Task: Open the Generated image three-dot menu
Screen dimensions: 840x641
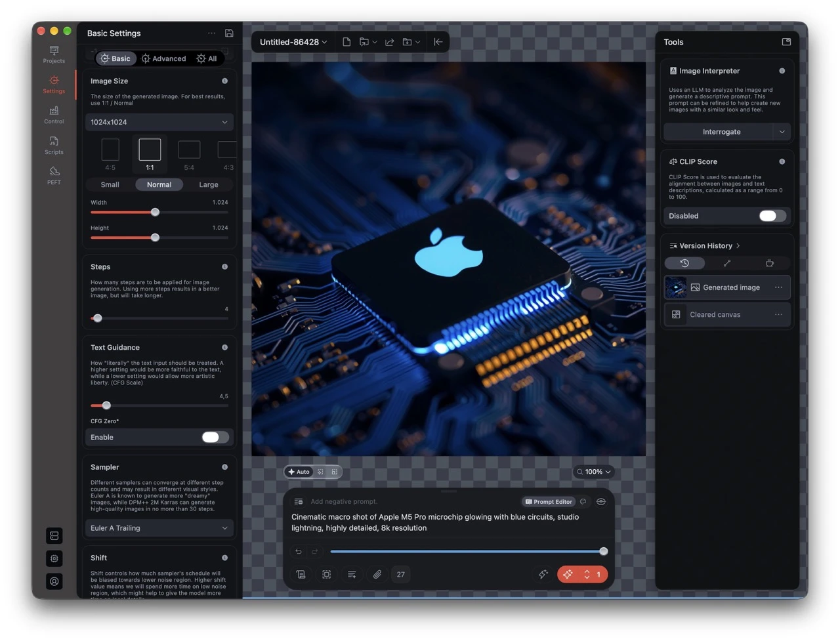Action: pos(778,287)
